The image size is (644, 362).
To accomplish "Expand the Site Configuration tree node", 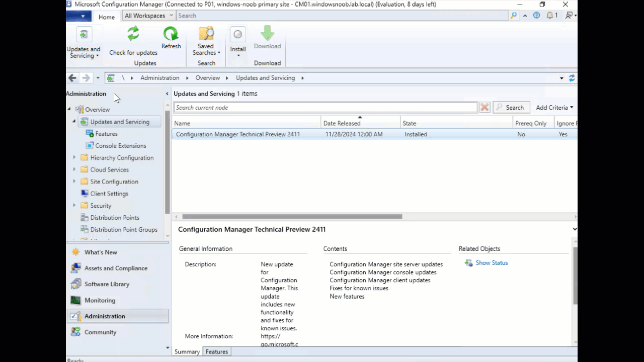I will point(74,182).
